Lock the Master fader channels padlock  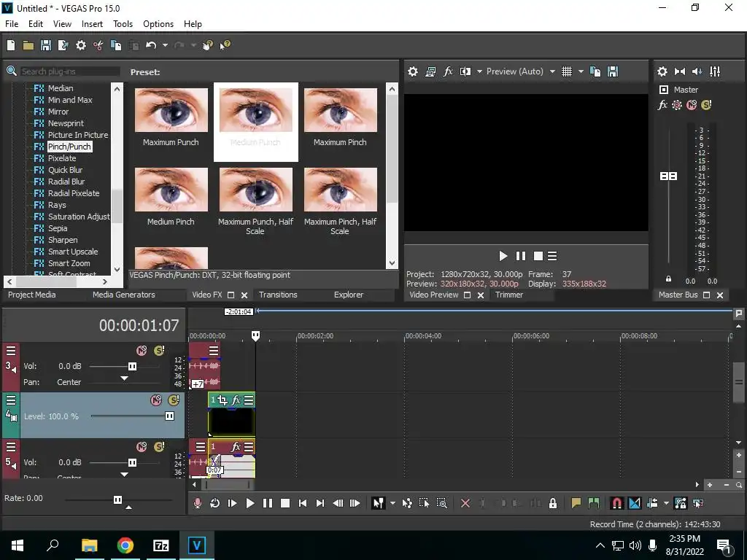coord(668,279)
